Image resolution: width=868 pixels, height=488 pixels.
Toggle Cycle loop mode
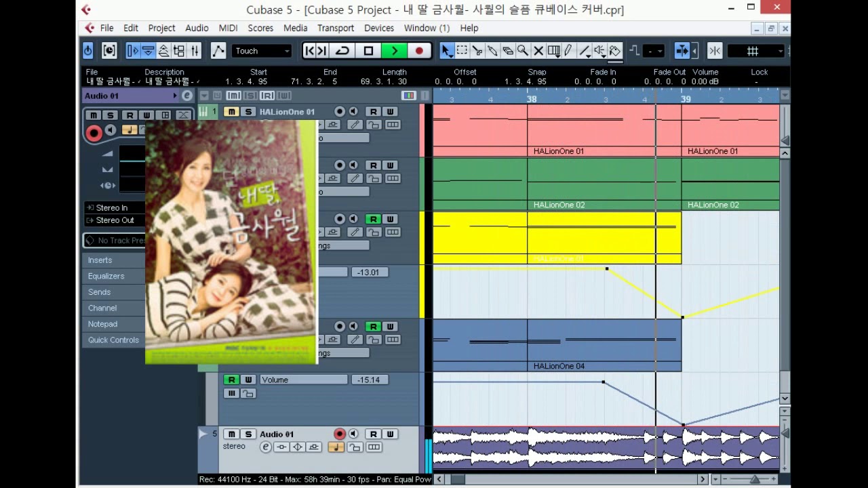pos(342,51)
